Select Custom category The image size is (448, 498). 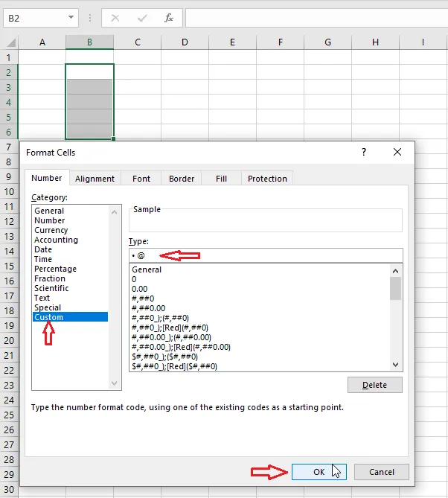[x=70, y=317]
